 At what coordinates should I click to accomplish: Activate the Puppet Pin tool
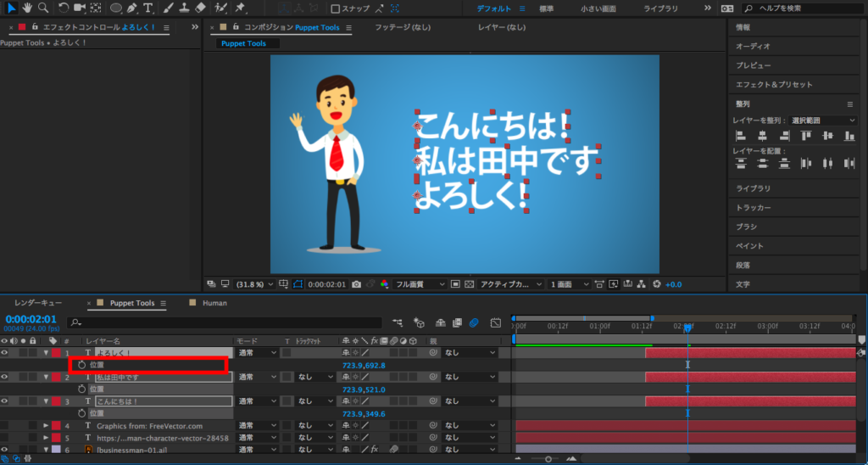[x=240, y=8]
